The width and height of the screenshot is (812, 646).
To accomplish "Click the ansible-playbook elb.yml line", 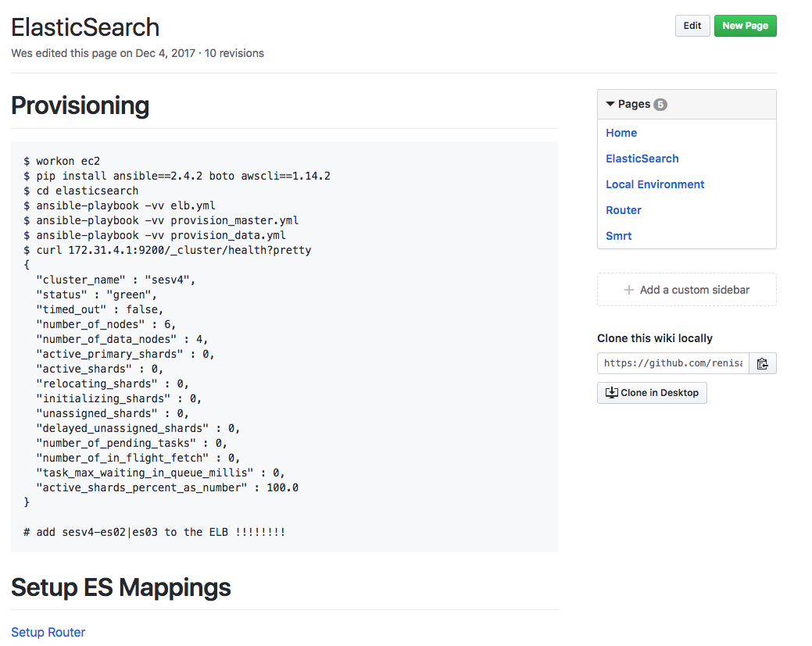I will [119, 205].
